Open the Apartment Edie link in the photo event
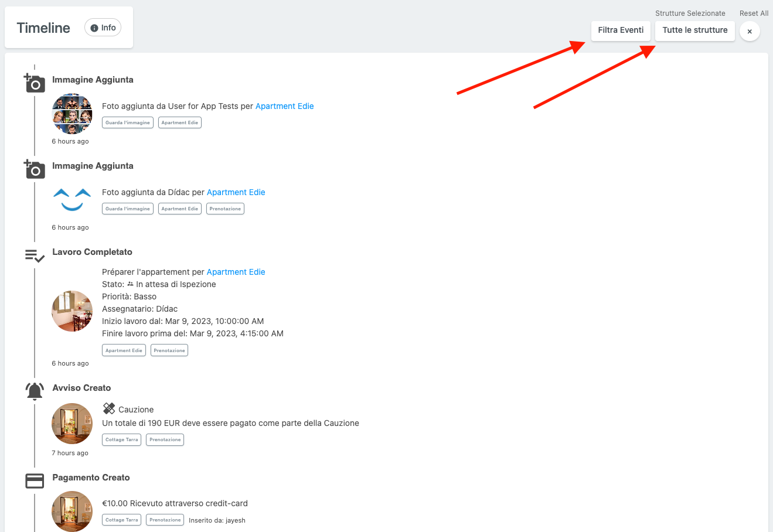This screenshot has height=532, width=773. [284, 106]
